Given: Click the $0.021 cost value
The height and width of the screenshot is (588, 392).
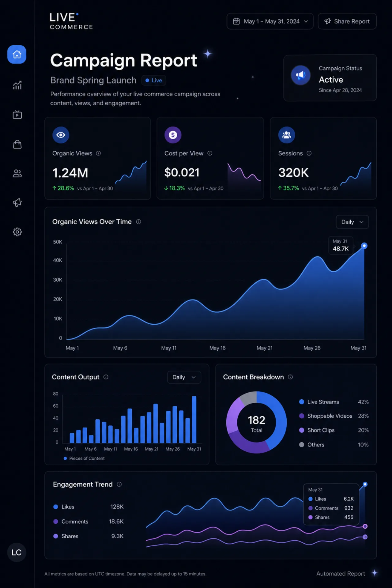Looking at the screenshot, I should tap(182, 173).
